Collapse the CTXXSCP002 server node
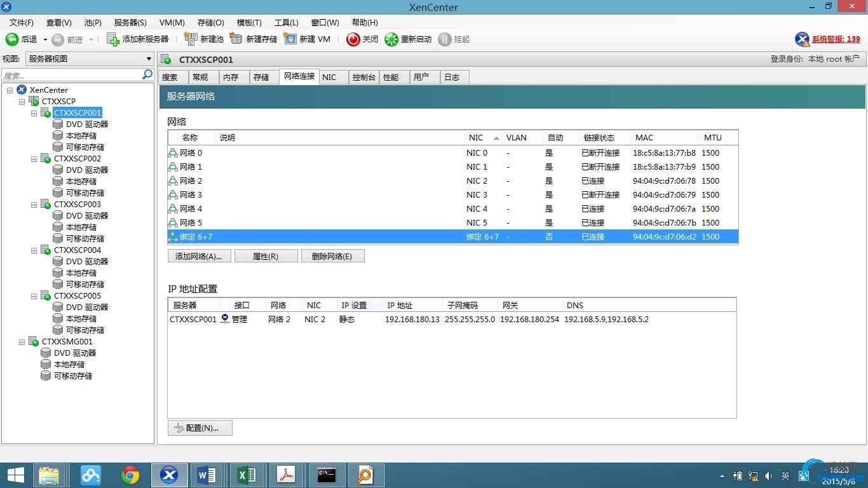868x488 pixels. [x=34, y=159]
